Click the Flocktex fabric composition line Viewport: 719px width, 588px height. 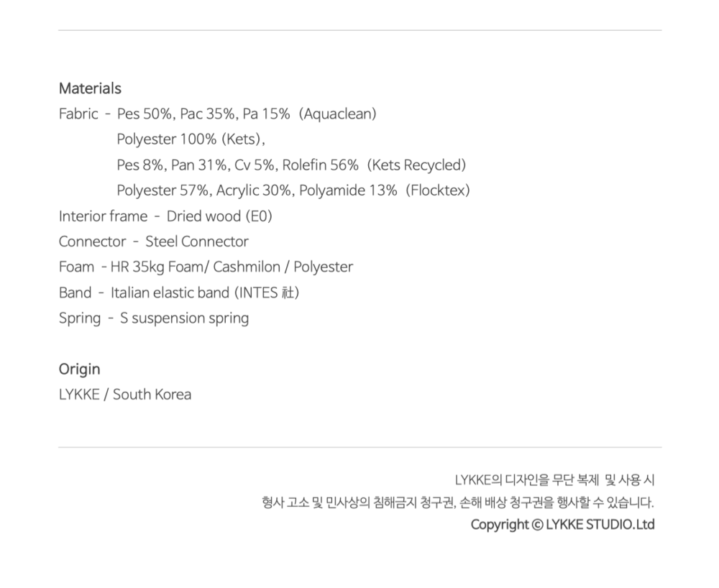pos(293,190)
